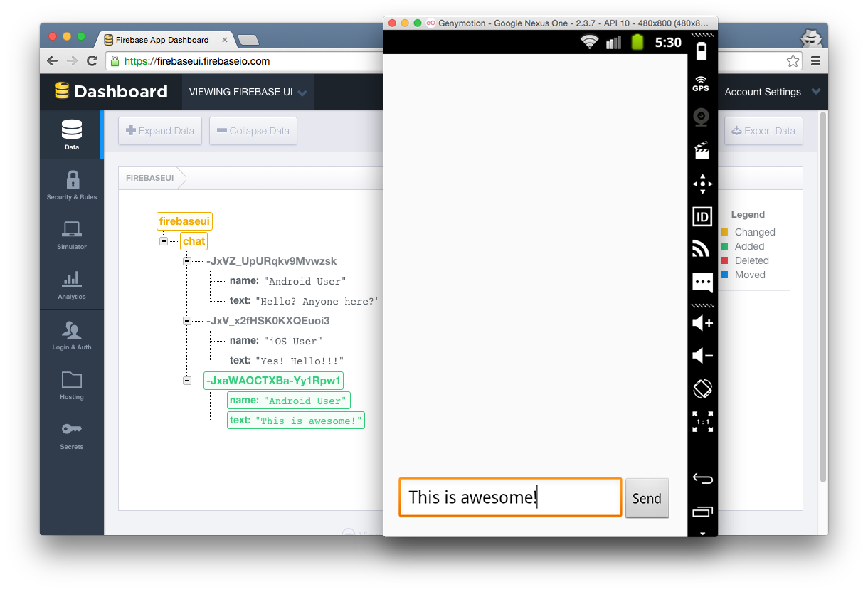Bookmark page with Chrome star icon
868x592 pixels.
tap(793, 61)
